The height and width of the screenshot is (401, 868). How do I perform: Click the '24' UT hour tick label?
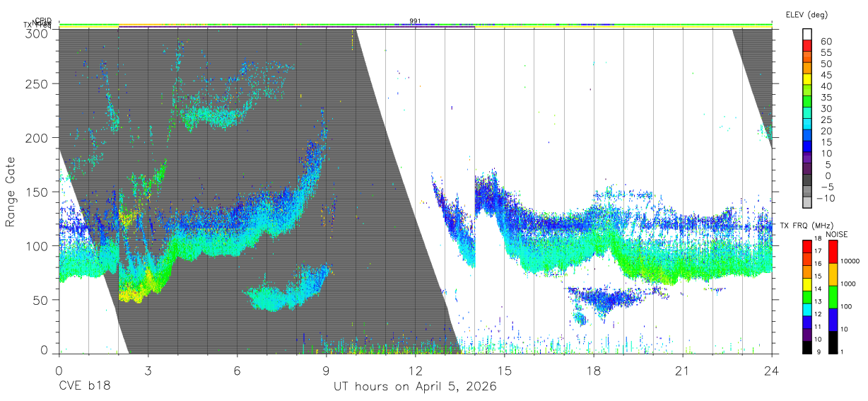pyautogui.click(x=771, y=371)
